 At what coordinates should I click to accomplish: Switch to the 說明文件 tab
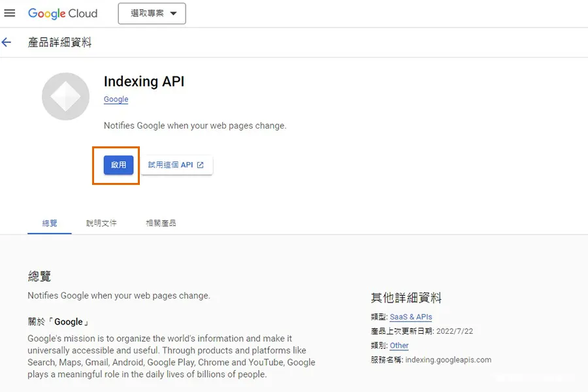click(101, 223)
